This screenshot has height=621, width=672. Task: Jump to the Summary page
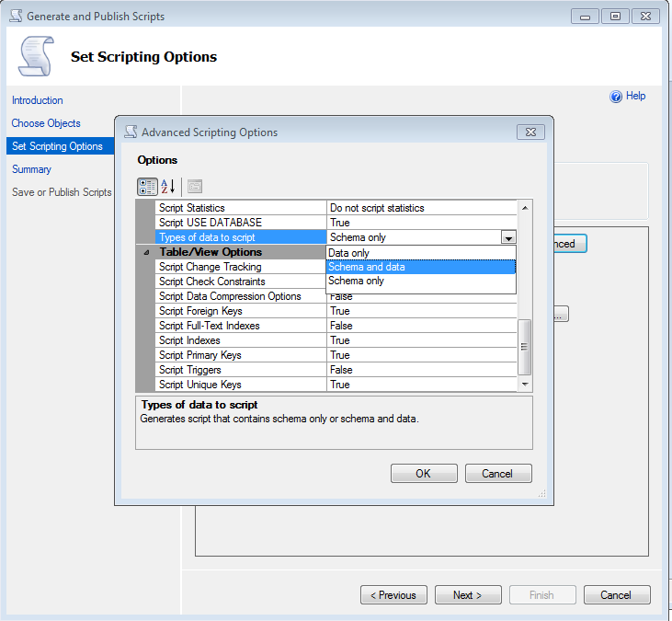coord(31,169)
